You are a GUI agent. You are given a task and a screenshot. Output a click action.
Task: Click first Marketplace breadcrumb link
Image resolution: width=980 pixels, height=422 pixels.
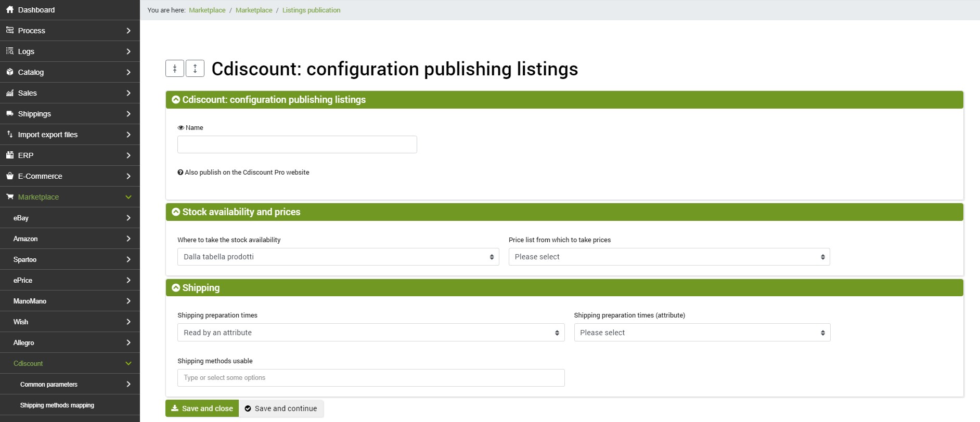pos(207,10)
